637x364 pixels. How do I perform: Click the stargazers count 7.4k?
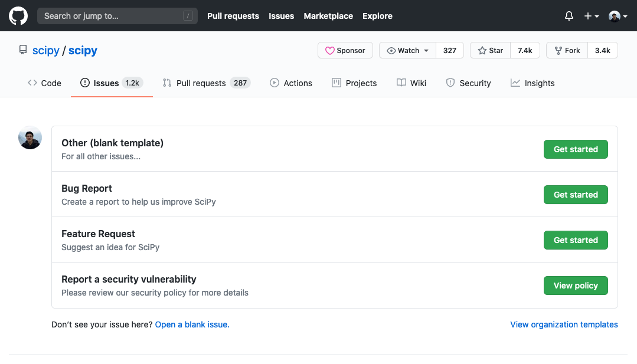click(x=525, y=51)
